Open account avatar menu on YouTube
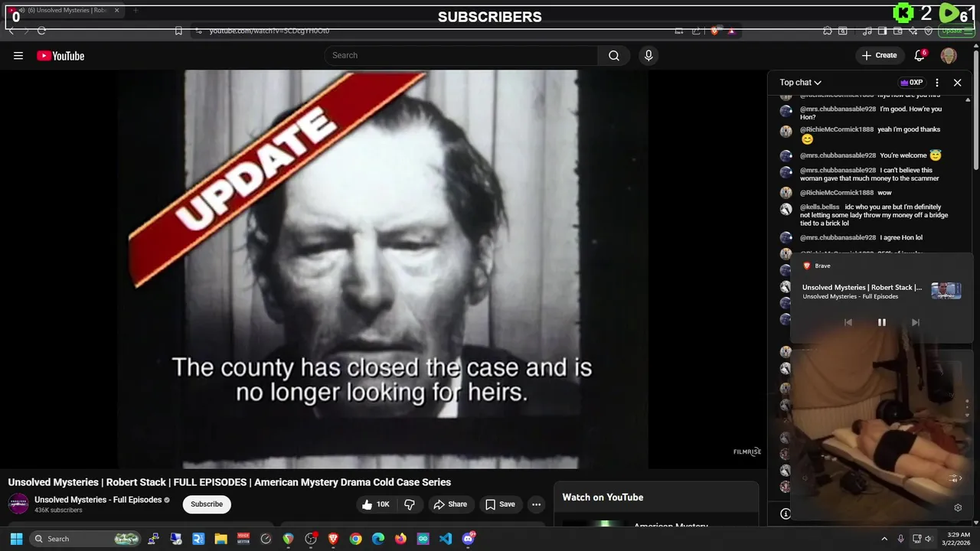The image size is (980, 551). 949,55
